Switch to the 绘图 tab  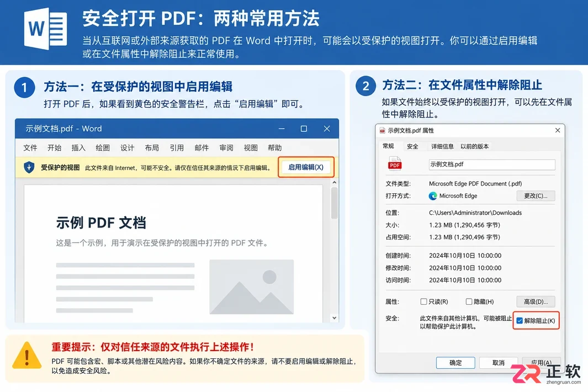[x=103, y=148]
